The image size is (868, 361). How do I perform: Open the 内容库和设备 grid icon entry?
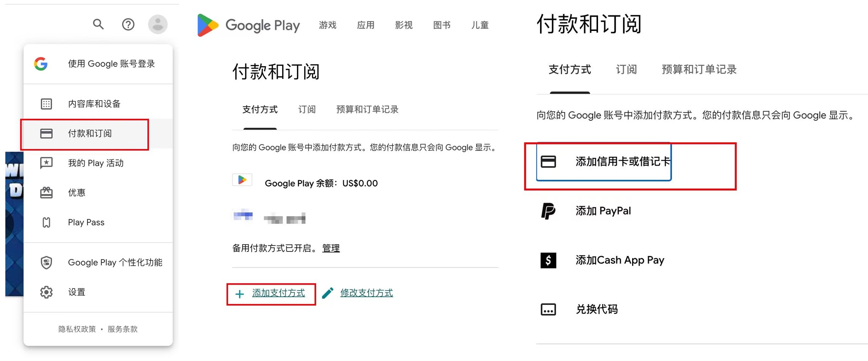pos(98,104)
